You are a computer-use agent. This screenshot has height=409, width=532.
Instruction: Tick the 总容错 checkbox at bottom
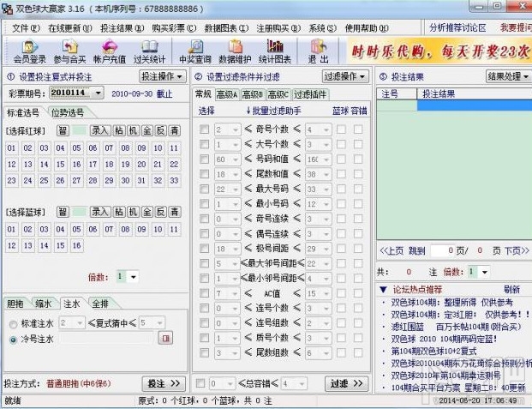[x=200, y=383]
